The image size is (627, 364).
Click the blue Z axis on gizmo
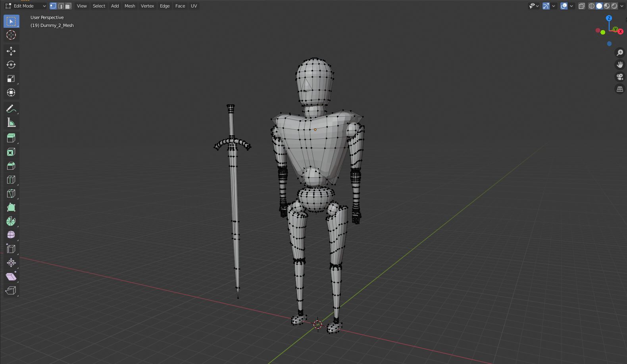(x=609, y=18)
